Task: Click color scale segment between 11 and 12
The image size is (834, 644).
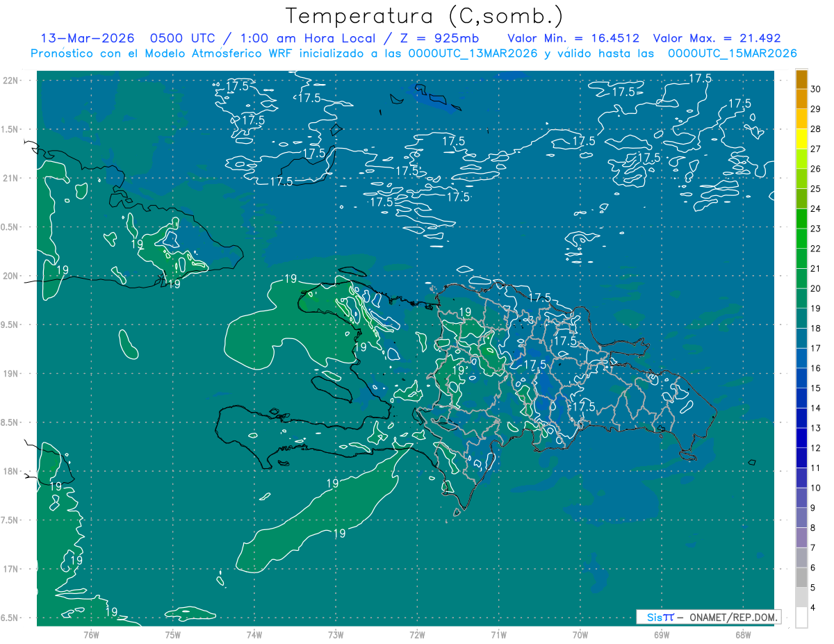Action: point(801,458)
